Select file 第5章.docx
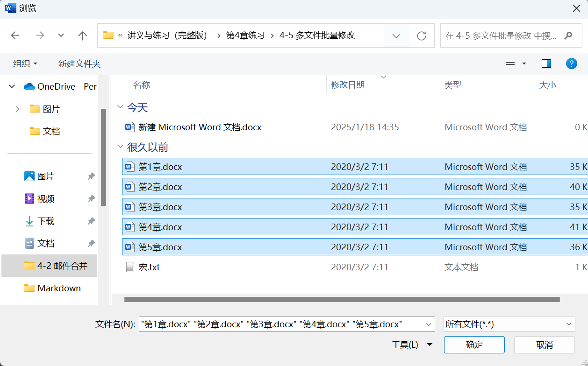588x366 pixels. 355,247
